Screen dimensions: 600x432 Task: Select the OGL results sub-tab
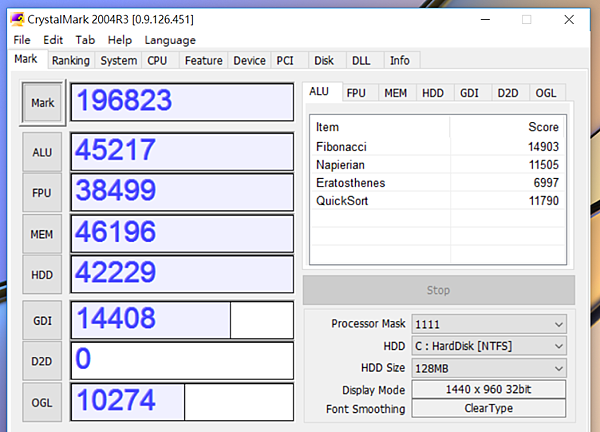point(546,93)
